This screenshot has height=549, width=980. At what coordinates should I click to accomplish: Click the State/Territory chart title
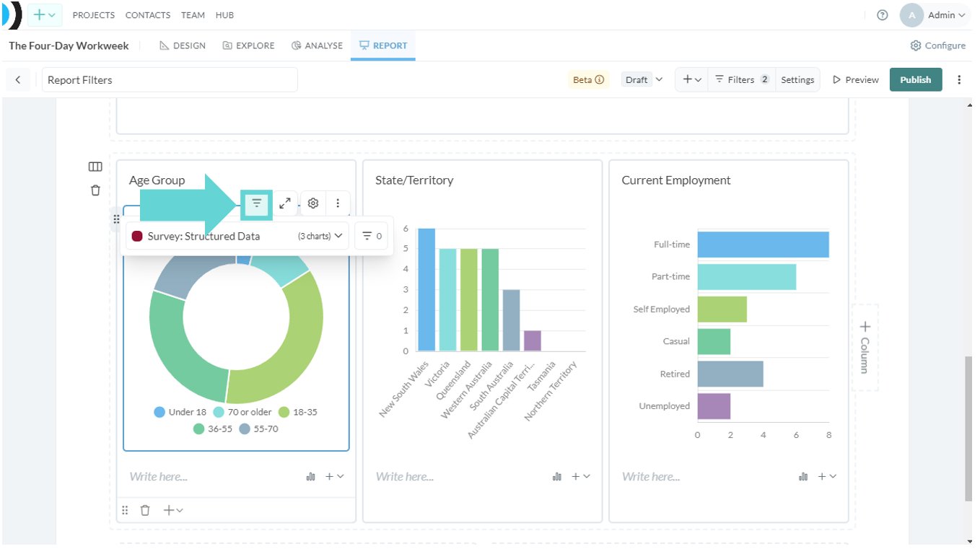point(414,180)
